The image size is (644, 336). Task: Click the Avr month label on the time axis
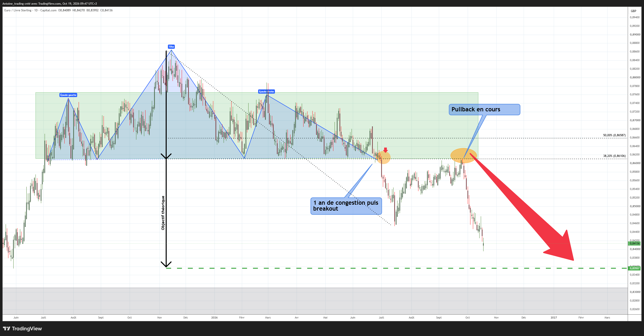point(297,318)
